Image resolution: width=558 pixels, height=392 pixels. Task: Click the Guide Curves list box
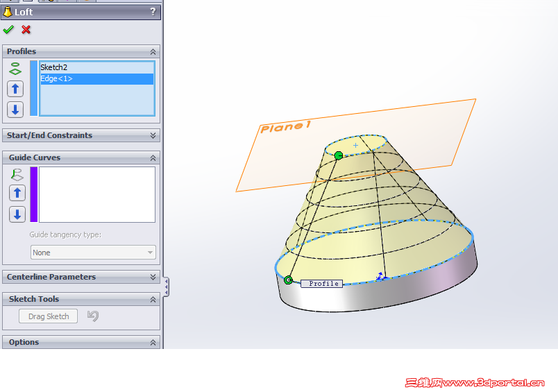coord(97,194)
